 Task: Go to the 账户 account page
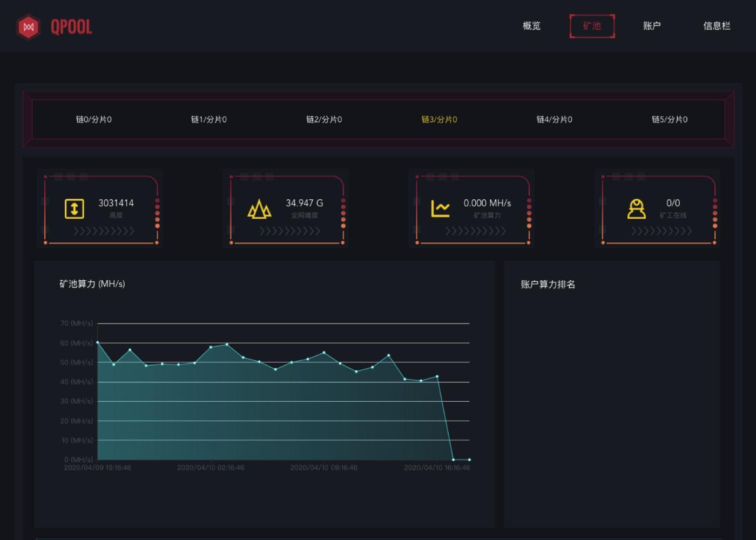pos(652,26)
